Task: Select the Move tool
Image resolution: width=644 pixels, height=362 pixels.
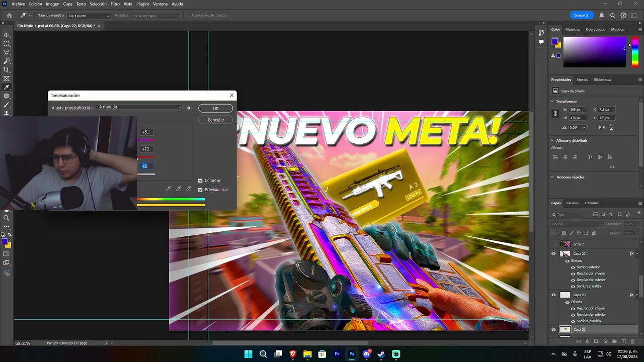Action: click(7, 35)
